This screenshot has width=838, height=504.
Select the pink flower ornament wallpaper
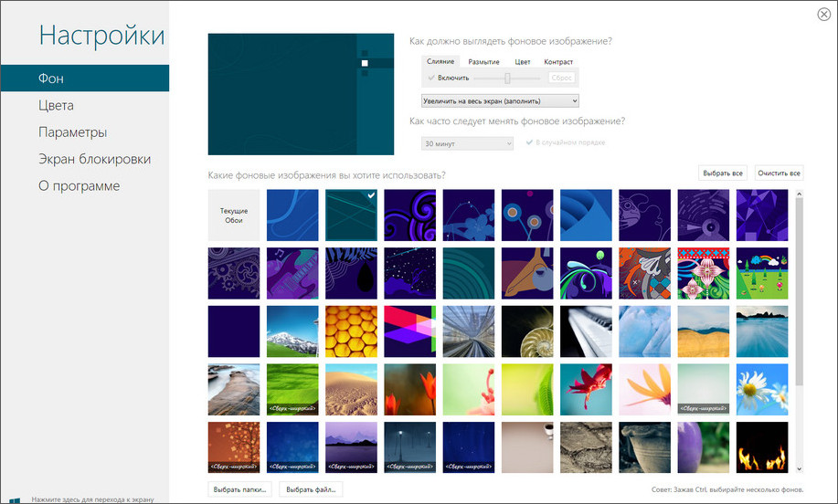pos(704,273)
